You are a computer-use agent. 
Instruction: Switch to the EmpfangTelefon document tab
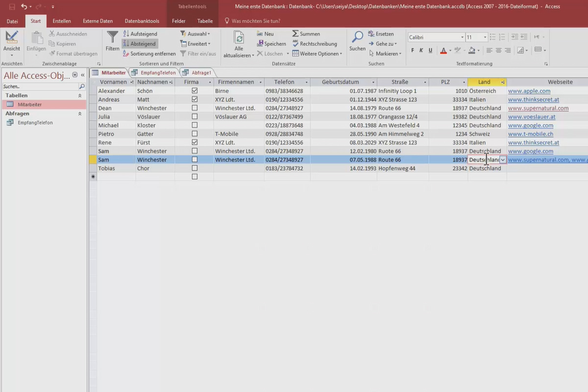(x=153, y=73)
